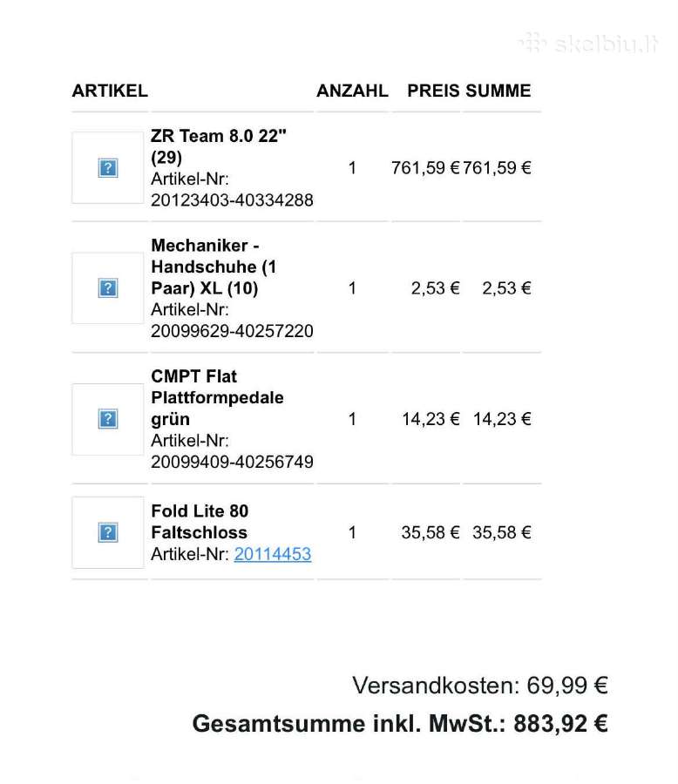Click the Versandkosten 69,99 € line
Image resolution: width=678 pixels, height=784 pixels.
point(480,685)
